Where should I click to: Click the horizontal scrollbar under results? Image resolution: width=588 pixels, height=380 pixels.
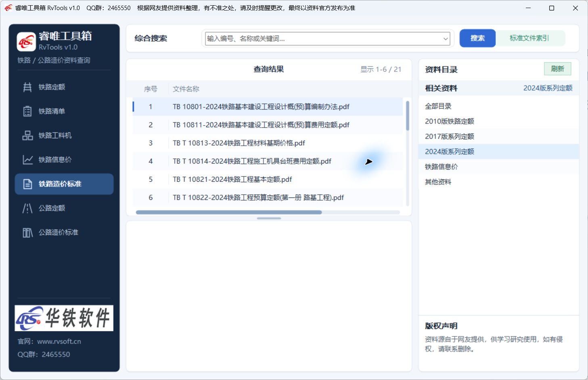[x=229, y=212]
